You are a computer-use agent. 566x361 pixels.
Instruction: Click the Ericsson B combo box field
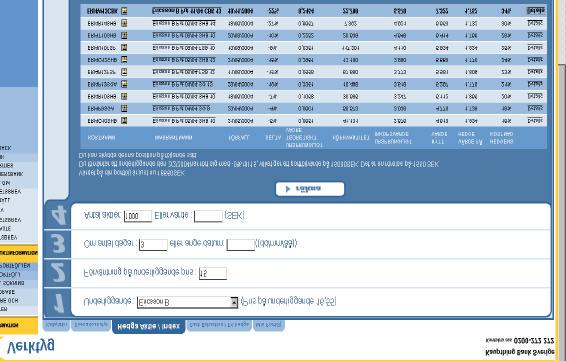pos(187,302)
